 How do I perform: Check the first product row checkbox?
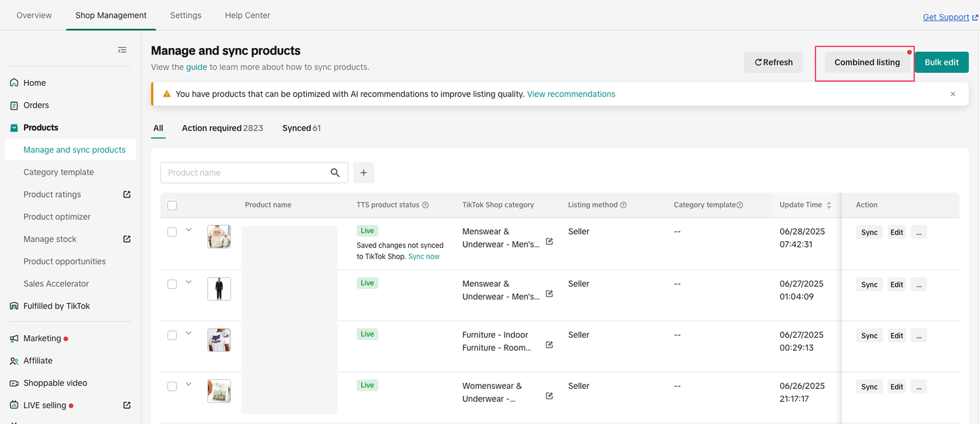coord(172,232)
